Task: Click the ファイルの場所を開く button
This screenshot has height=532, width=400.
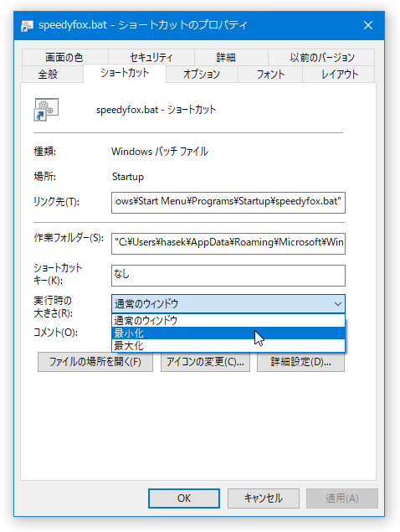Action: tap(95, 362)
